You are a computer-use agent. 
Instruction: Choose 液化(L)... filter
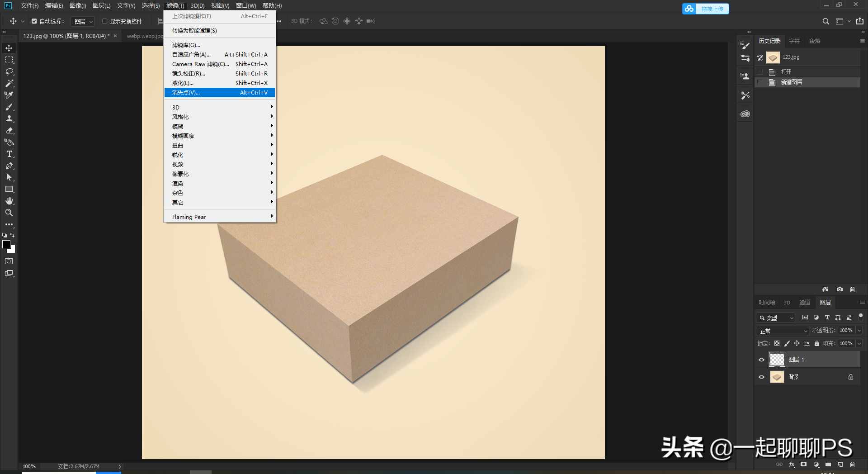pyautogui.click(x=220, y=83)
